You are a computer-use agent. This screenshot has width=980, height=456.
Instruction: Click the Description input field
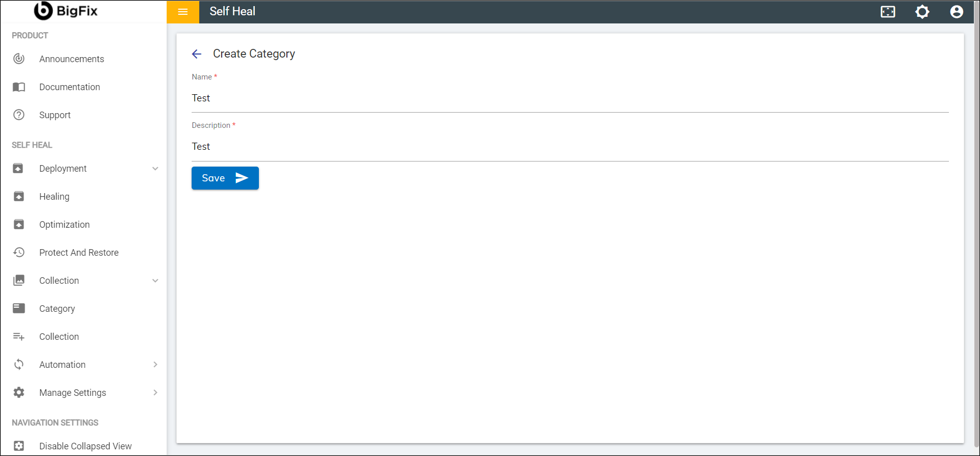pos(569,147)
